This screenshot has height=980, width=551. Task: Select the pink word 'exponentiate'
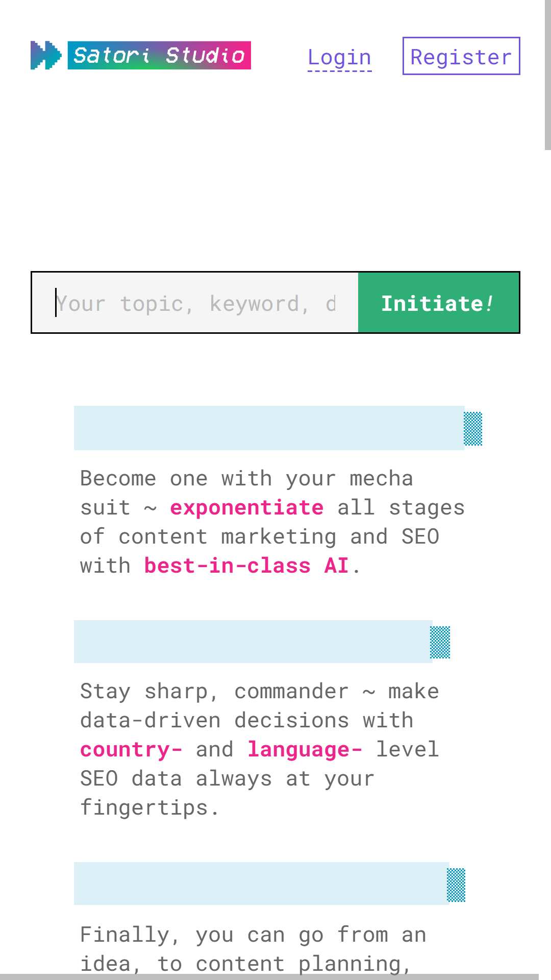246,507
